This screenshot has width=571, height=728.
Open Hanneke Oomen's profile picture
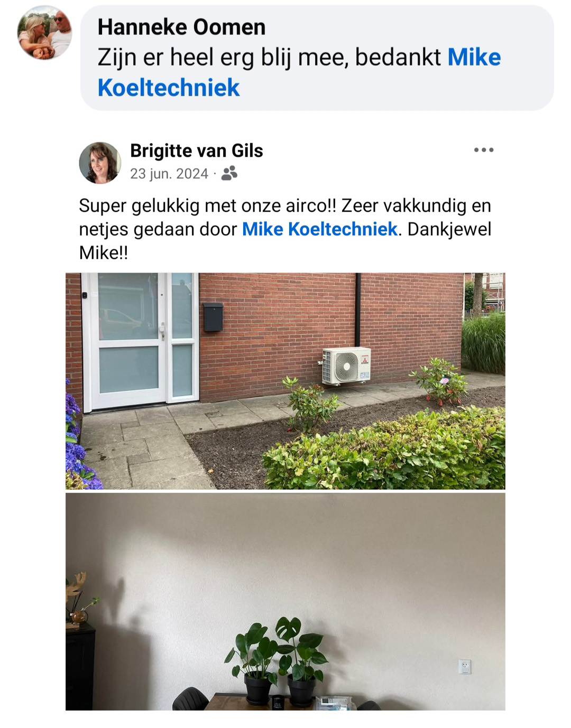[x=44, y=33]
